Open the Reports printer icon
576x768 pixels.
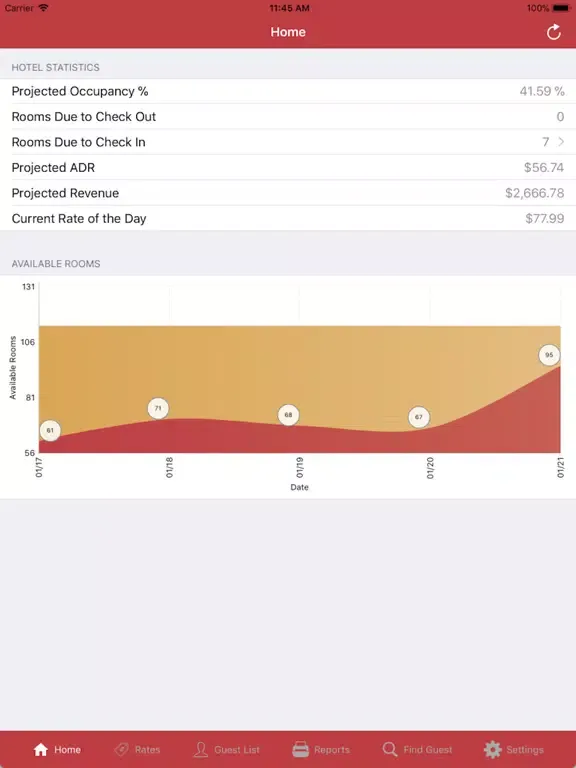[301, 749]
